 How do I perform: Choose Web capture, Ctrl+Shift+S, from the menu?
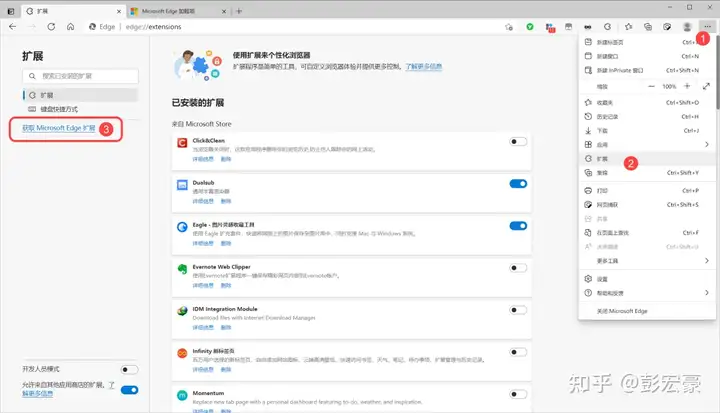[x=647, y=204]
